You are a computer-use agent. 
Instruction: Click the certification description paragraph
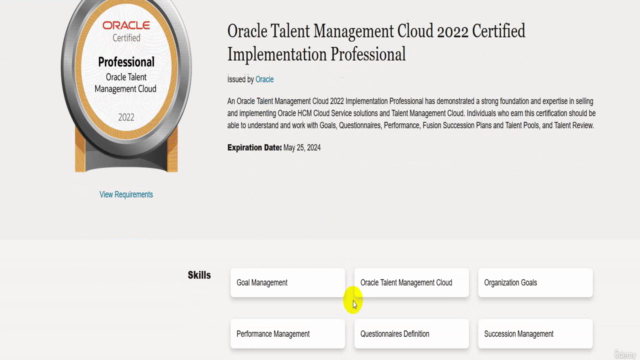click(x=411, y=113)
